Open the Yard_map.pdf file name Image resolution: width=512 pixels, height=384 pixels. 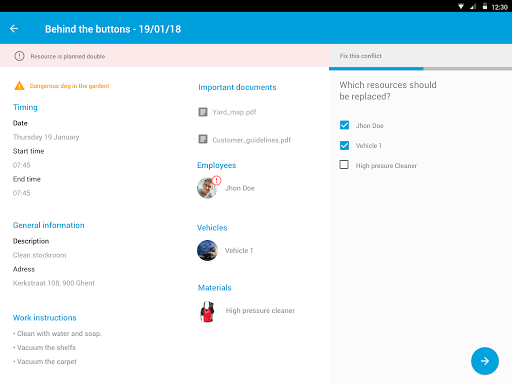pyautogui.click(x=234, y=112)
